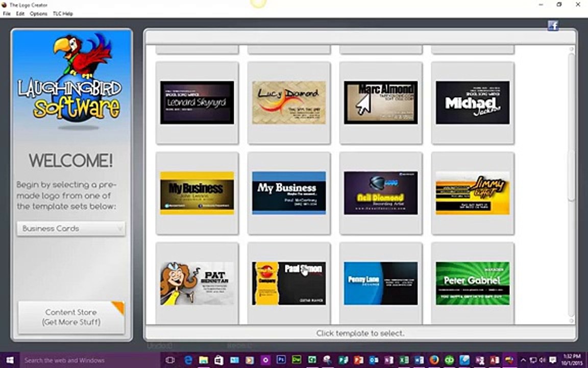Choose the Paul Simon business card template

click(289, 284)
